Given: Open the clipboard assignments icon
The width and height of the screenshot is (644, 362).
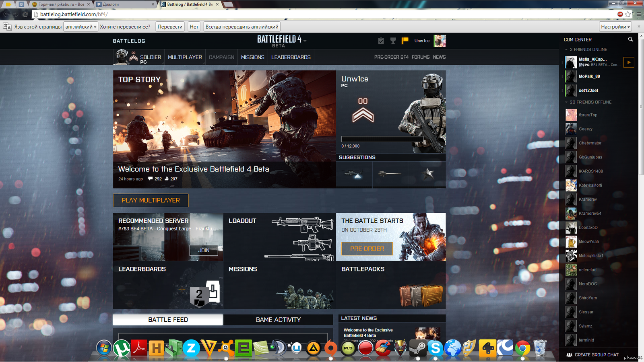Looking at the screenshot, I should [381, 41].
